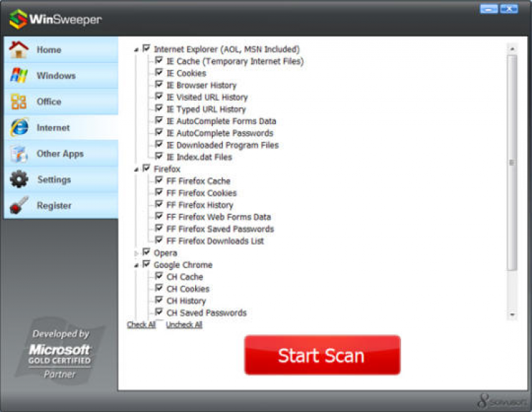
Task: Click the scrollbar up arrow
Action: (512, 49)
